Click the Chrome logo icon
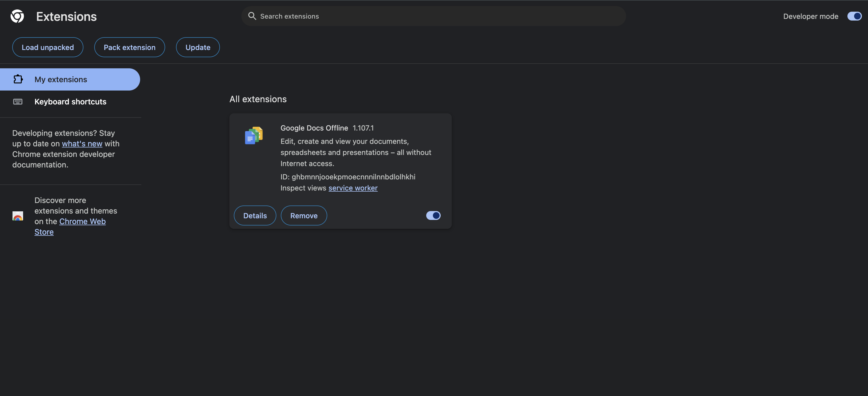This screenshot has height=396, width=868. pyautogui.click(x=17, y=16)
